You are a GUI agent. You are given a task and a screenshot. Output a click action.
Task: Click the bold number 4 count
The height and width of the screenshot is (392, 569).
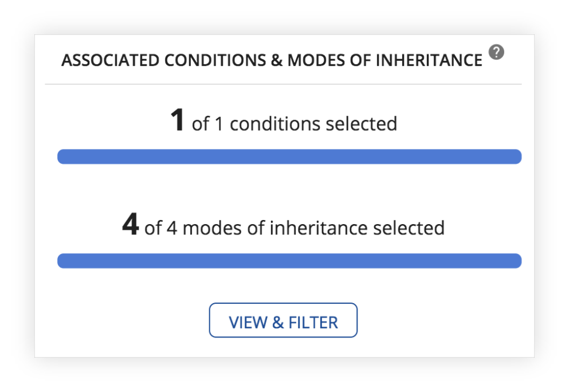[x=131, y=224]
